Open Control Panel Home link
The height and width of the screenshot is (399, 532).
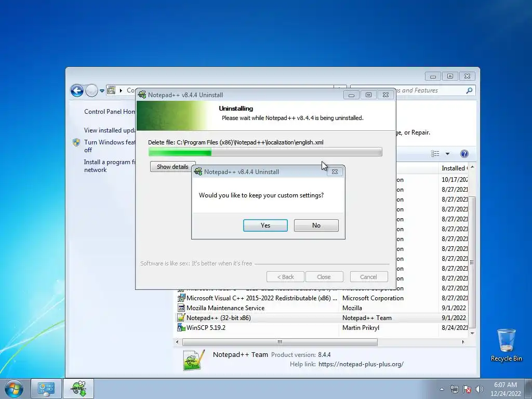tap(110, 112)
